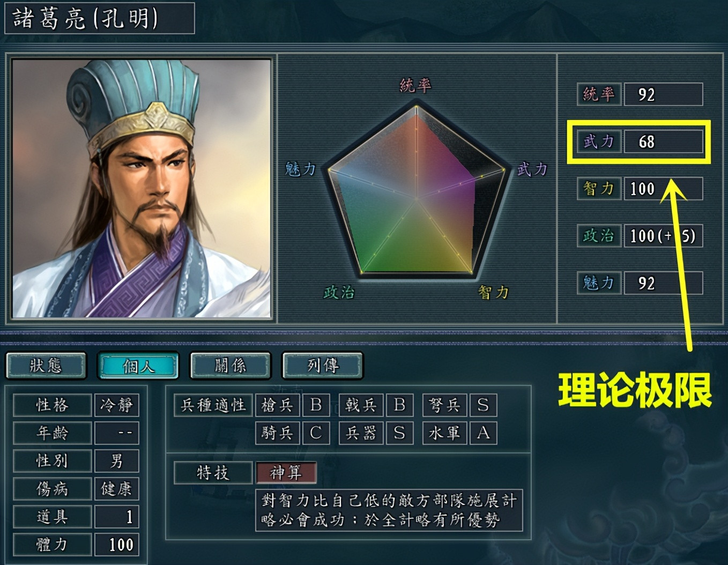The height and width of the screenshot is (565, 728).
Task: Click the 兵器 troop type label
Action: click(361, 433)
